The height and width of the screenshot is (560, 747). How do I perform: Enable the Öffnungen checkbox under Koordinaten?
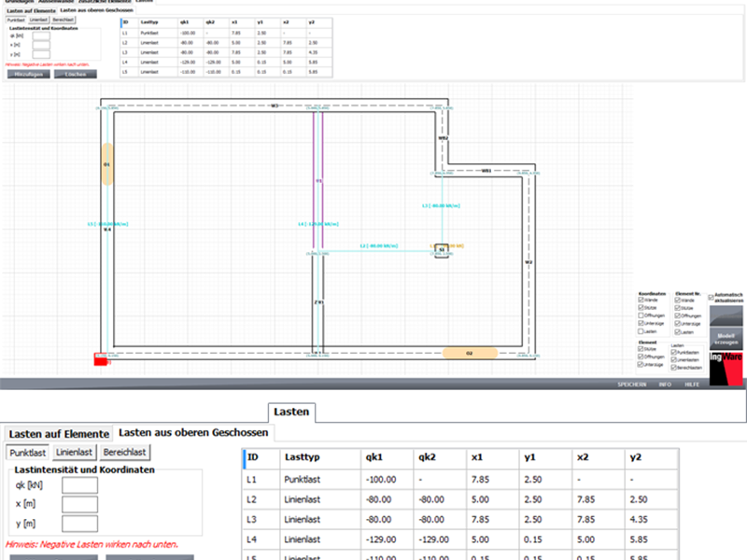641,315
